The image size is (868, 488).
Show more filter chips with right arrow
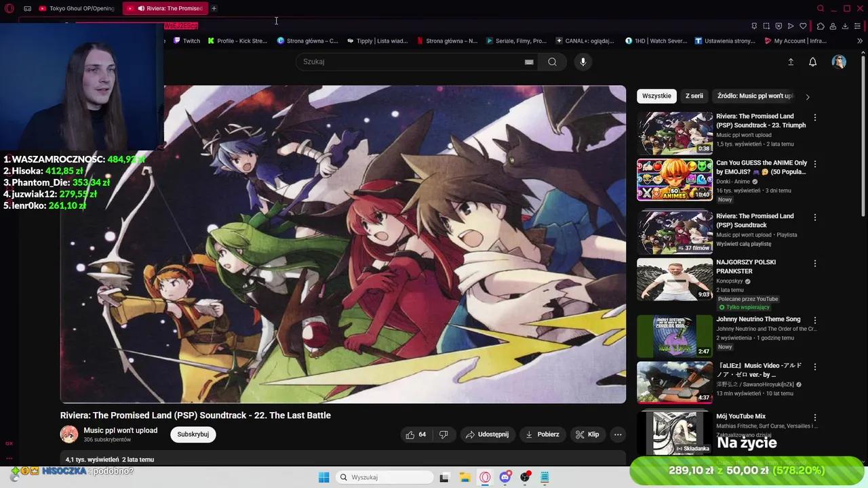coord(807,97)
